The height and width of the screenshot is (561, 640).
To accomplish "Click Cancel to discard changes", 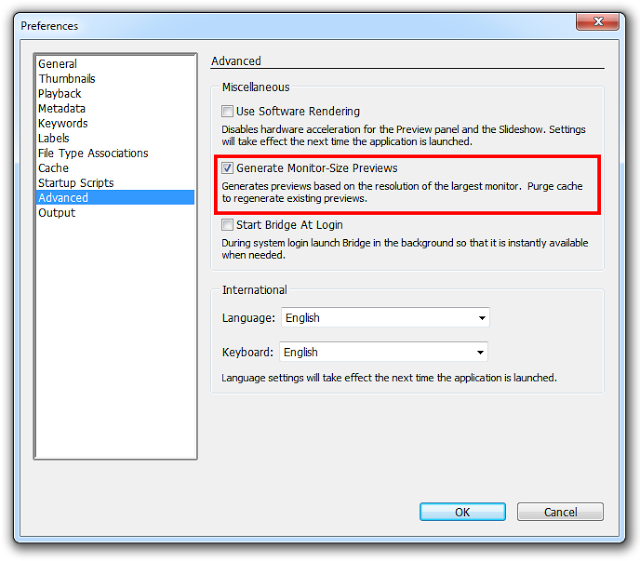I will click(x=560, y=512).
